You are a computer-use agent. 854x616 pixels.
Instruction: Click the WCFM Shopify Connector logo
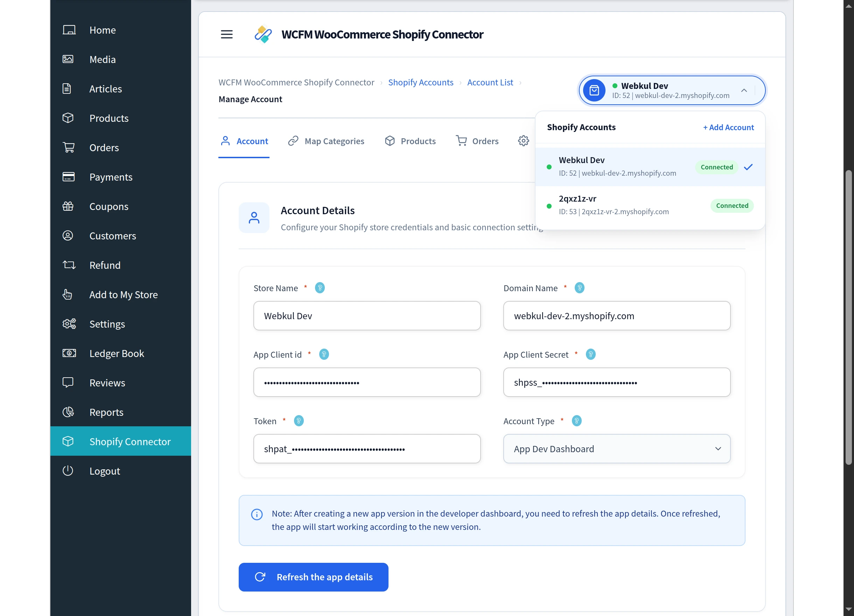[x=263, y=34]
